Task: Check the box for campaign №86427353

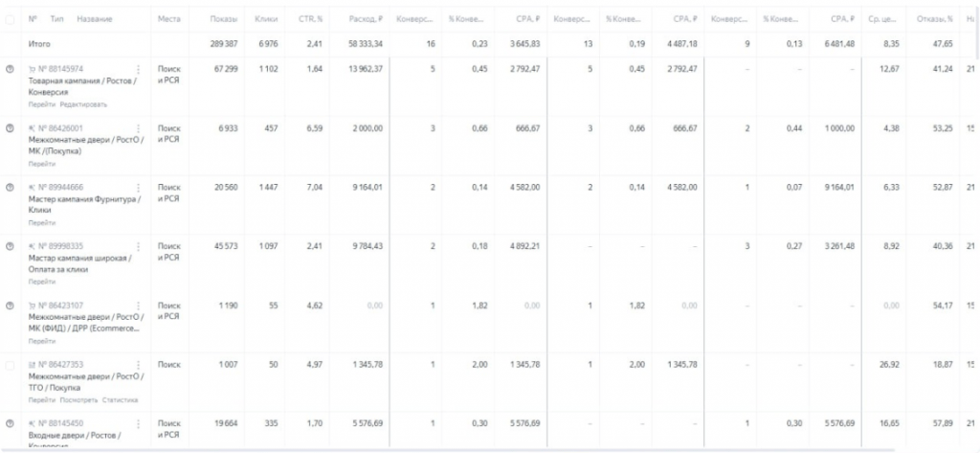Action: pyautogui.click(x=10, y=365)
